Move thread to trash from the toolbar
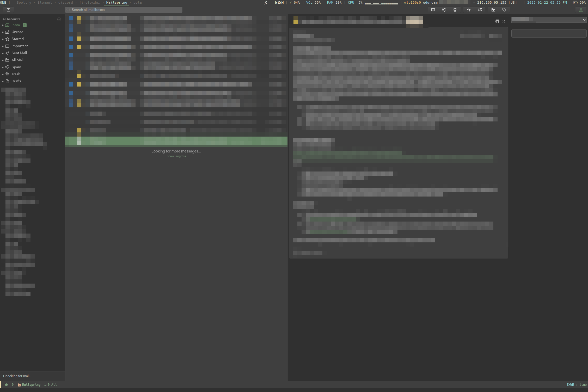 click(455, 10)
